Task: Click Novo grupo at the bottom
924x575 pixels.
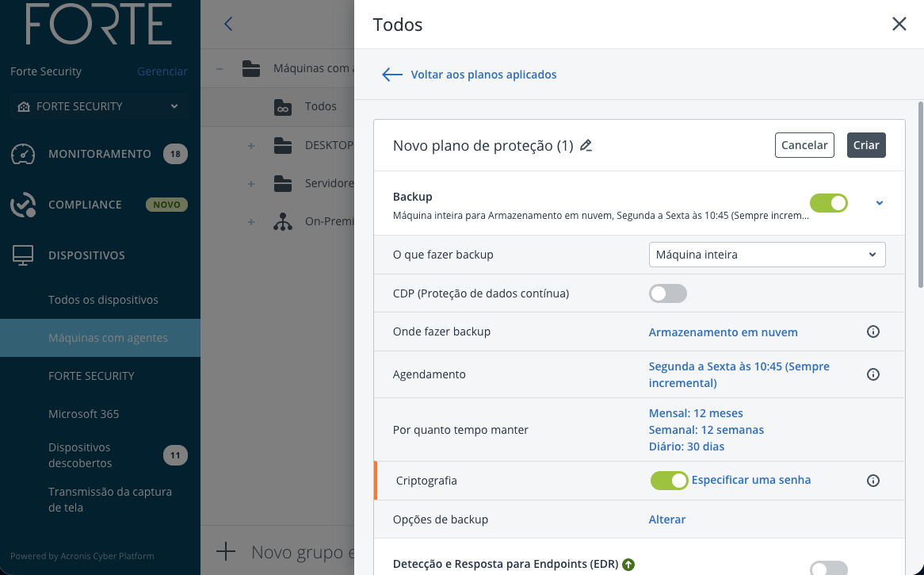Action: (x=303, y=552)
